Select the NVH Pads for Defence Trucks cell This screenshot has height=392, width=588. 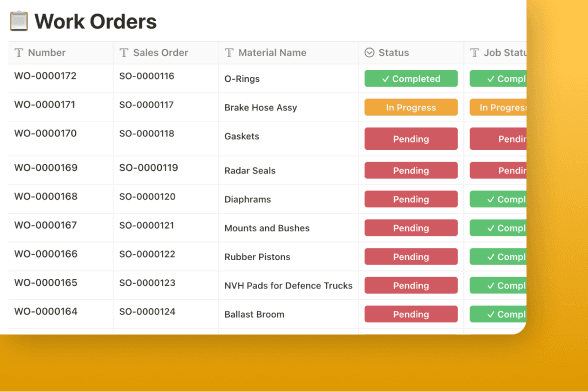[x=288, y=286]
